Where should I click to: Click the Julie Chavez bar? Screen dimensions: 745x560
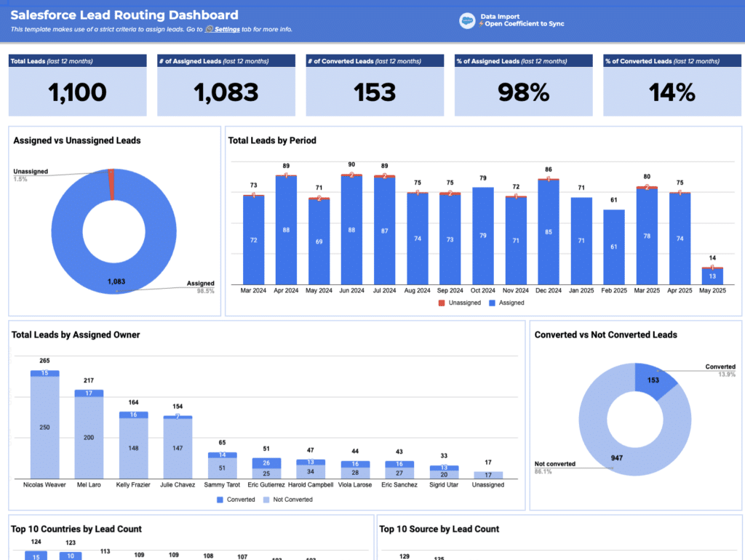point(178,447)
